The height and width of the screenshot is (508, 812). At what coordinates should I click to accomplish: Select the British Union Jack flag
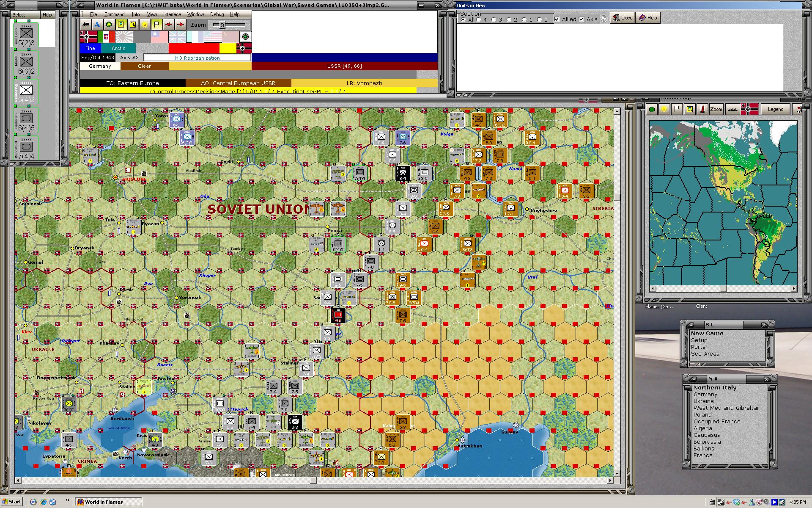177,37
